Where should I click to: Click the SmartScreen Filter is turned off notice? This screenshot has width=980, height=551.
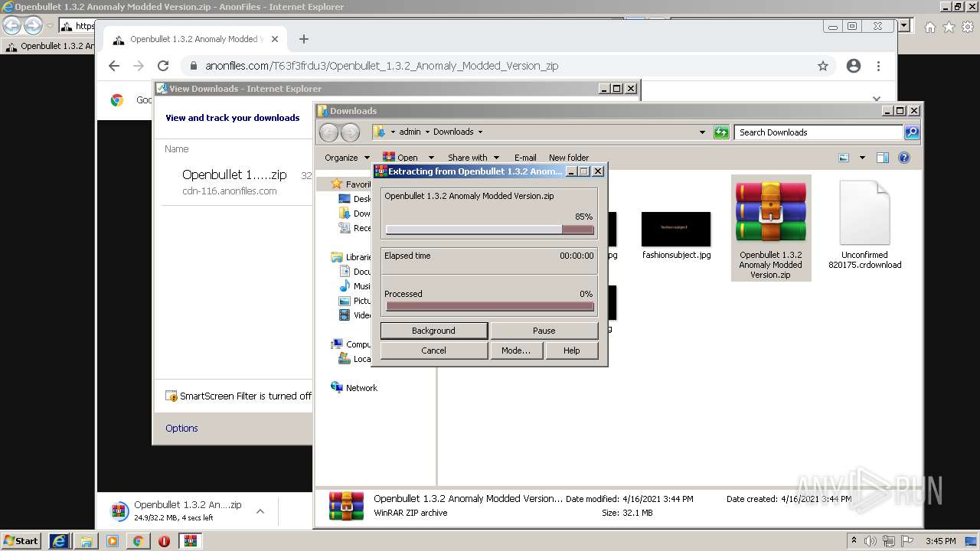tap(239, 396)
